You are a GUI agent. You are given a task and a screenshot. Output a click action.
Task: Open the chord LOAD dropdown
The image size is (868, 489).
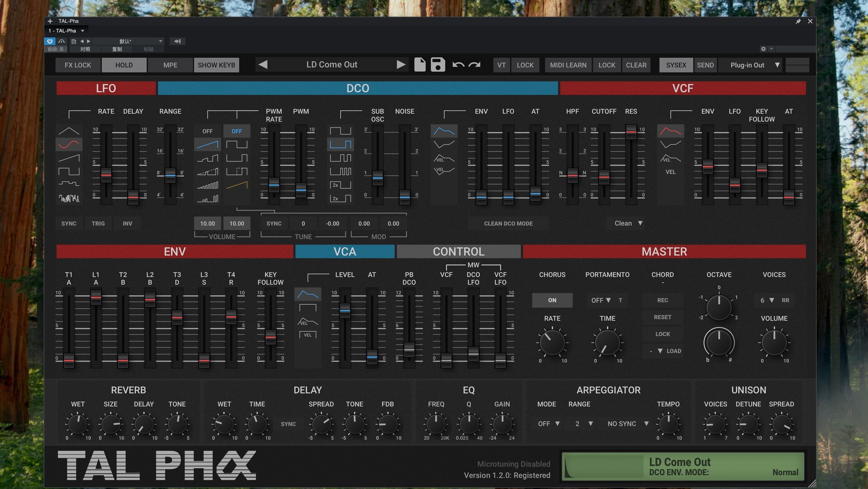click(663, 351)
